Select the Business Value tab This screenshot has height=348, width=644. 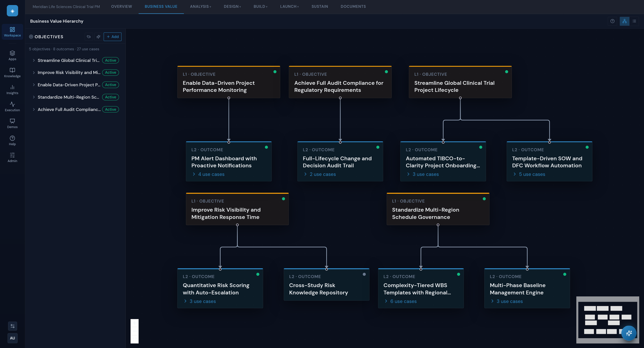point(161,6)
